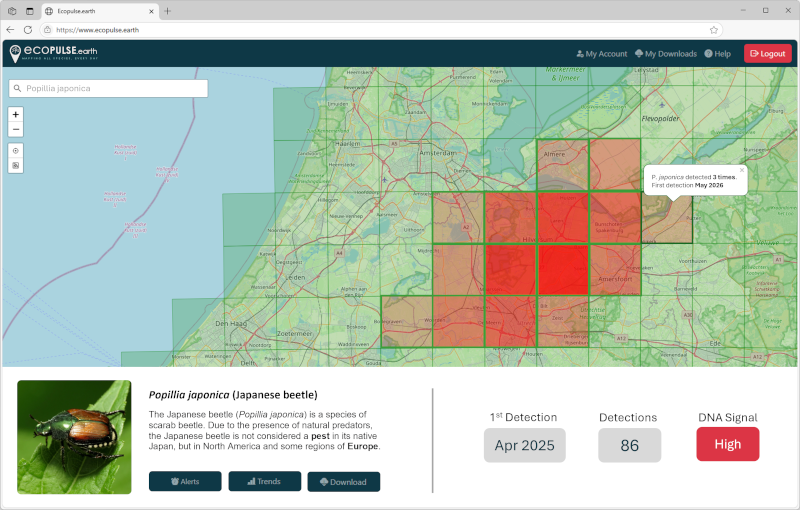Click the Japanese beetle photo thumbnail

(74, 436)
